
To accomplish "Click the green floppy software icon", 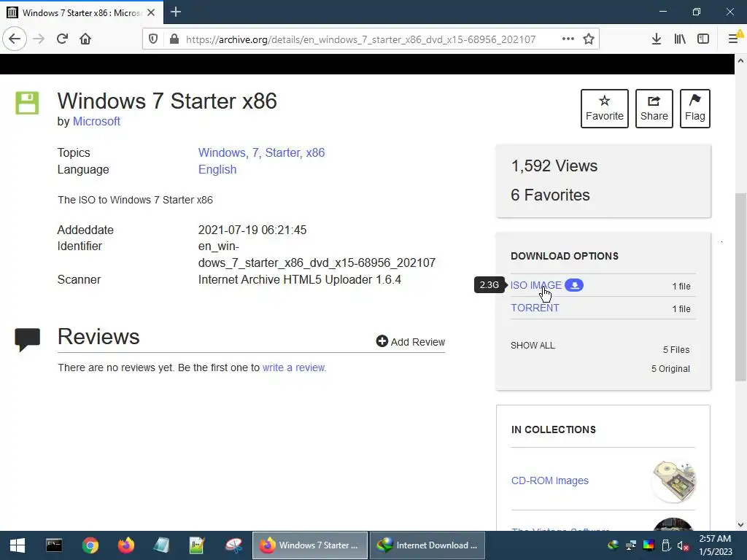I will pyautogui.click(x=27, y=102).
